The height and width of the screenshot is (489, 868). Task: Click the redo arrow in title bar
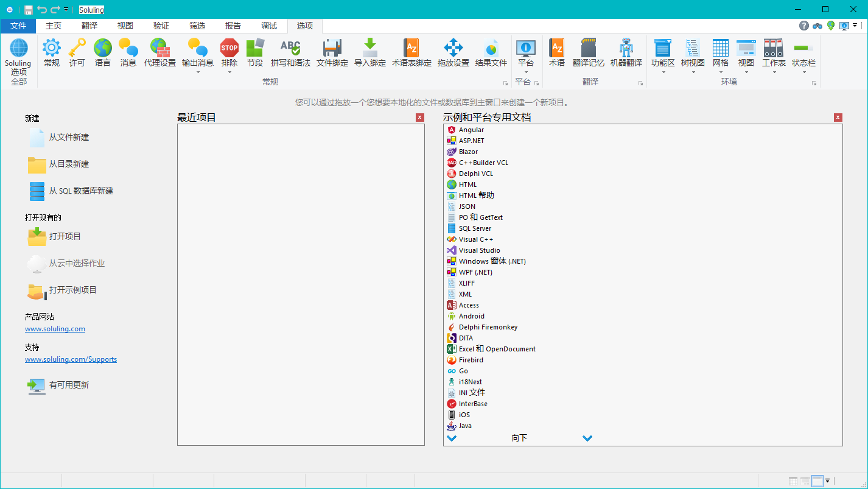click(55, 9)
